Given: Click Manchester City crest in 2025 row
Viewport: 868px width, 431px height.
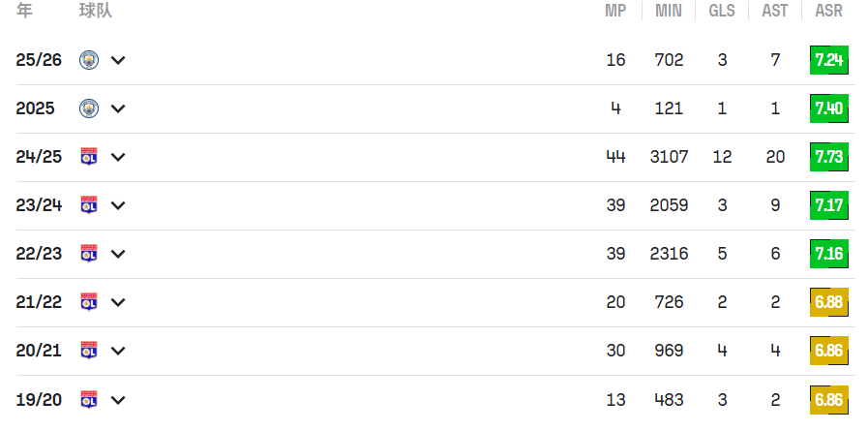Looking at the screenshot, I should pyautogui.click(x=89, y=108).
